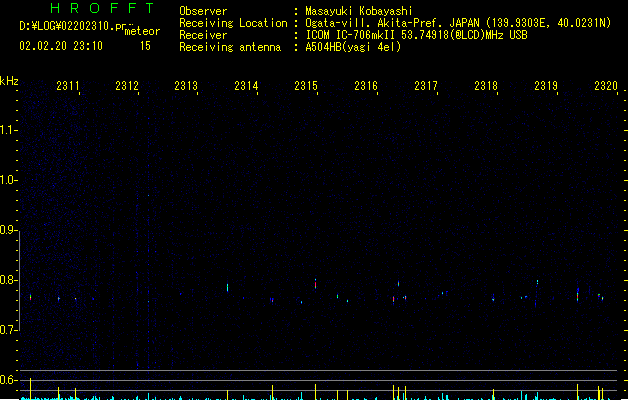
Task: Click the A504HB(yagi 4el) antenna text
Action: (x=353, y=47)
